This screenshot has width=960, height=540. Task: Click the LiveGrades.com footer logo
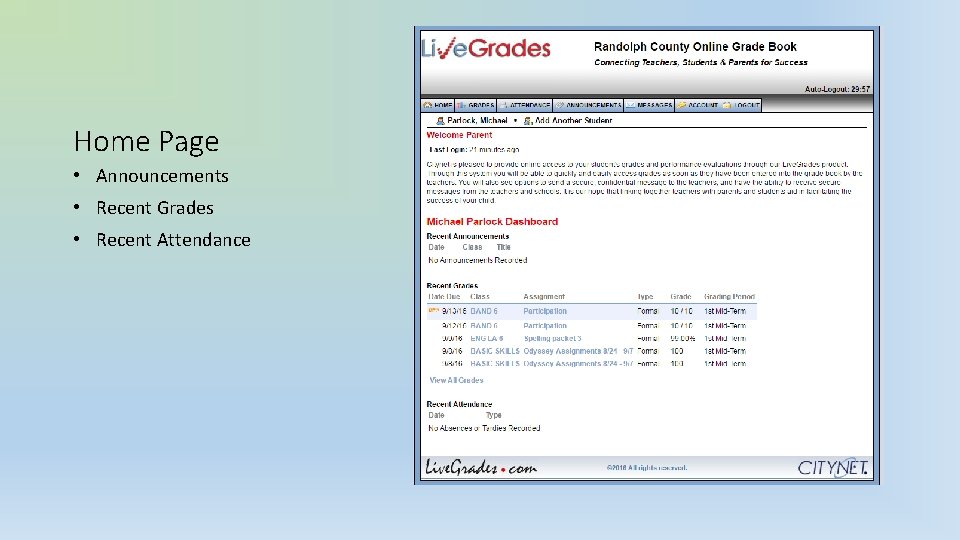(x=481, y=468)
